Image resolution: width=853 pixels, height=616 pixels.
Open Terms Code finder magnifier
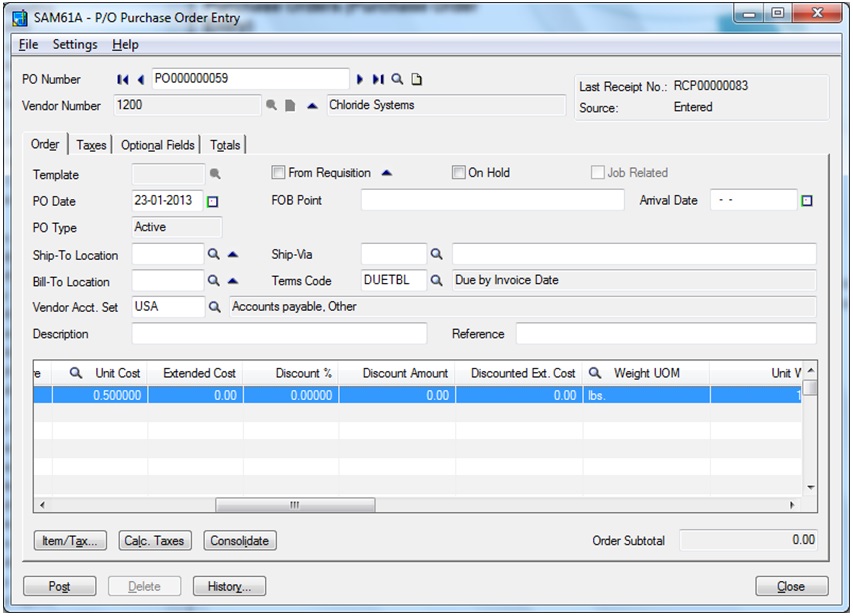436,280
